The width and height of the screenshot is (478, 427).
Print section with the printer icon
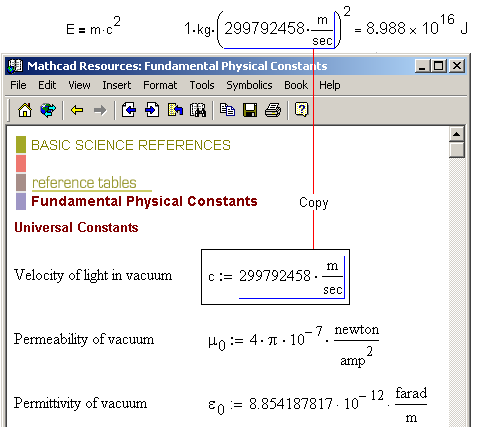pyautogui.click(x=273, y=110)
